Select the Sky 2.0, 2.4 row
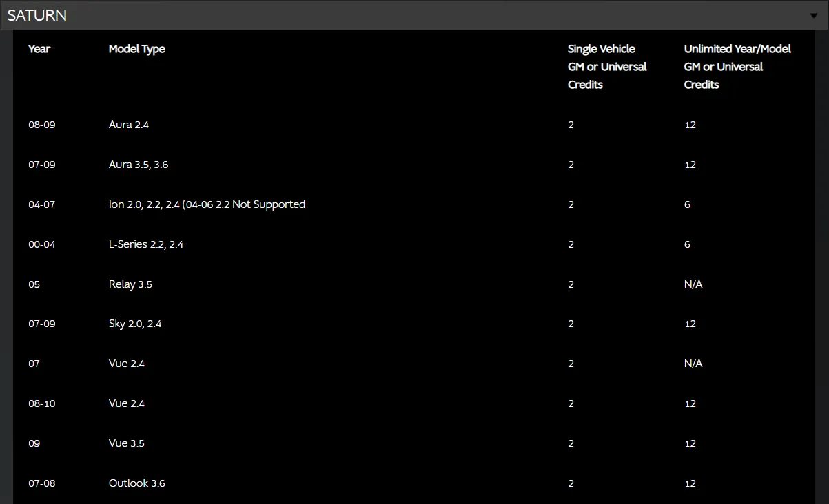This screenshot has height=504, width=829. tap(135, 324)
